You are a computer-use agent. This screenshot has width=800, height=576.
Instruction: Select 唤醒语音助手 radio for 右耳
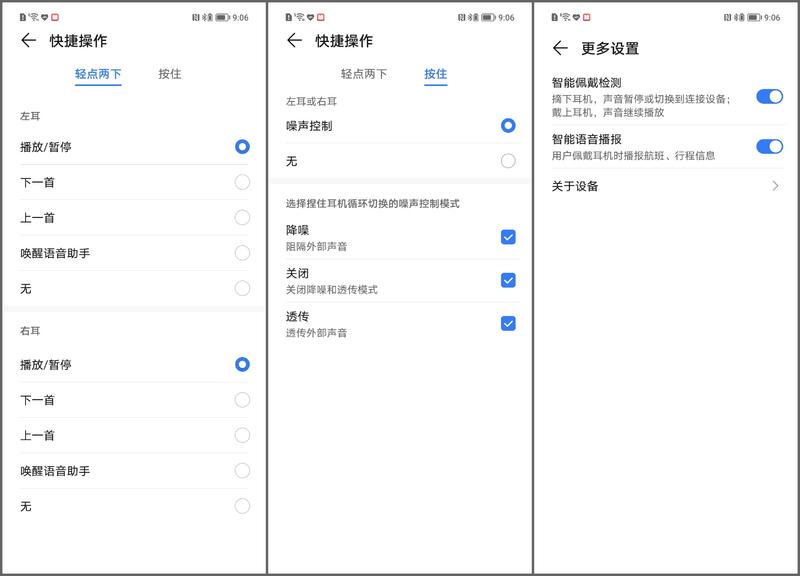[242, 471]
